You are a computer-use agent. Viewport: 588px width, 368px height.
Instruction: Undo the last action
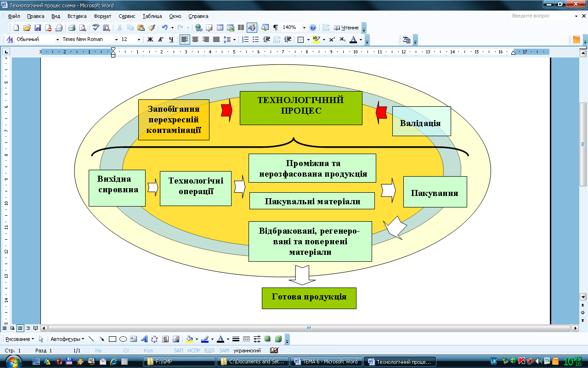click(x=164, y=28)
